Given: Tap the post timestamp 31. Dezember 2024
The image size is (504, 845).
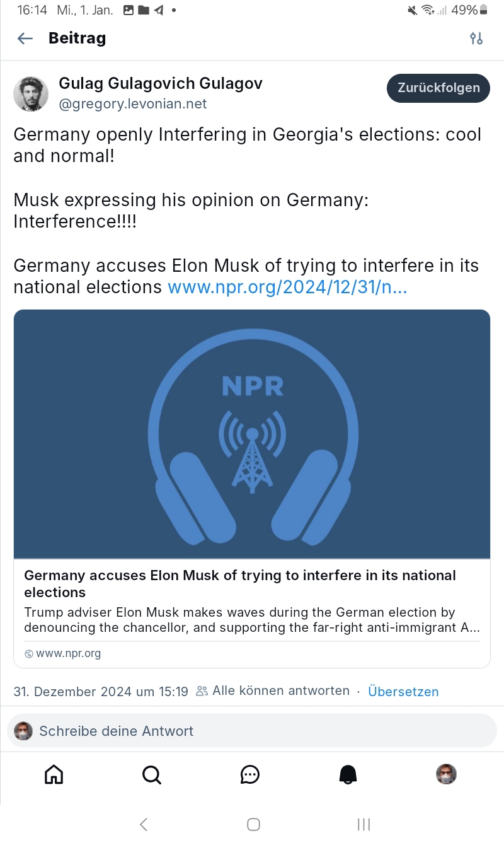Looking at the screenshot, I should click(x=101, y=691).
